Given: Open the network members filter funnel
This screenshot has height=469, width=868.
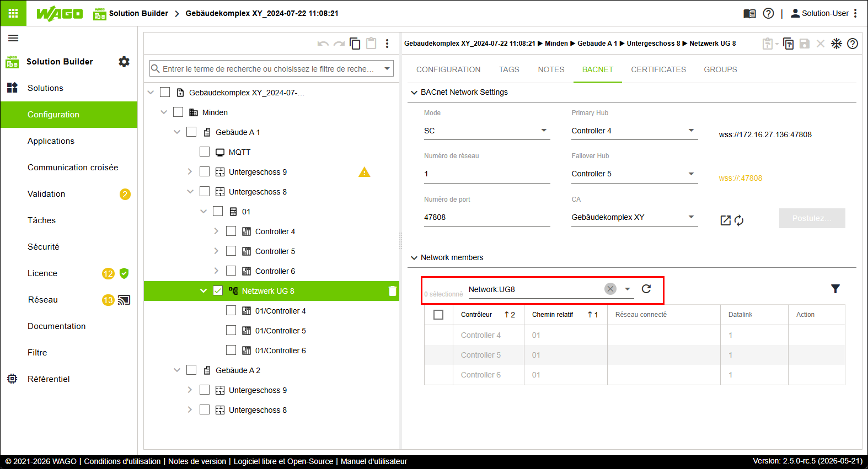Looking at the screenshot, I should pyautogui.click(x=835, y=289).
